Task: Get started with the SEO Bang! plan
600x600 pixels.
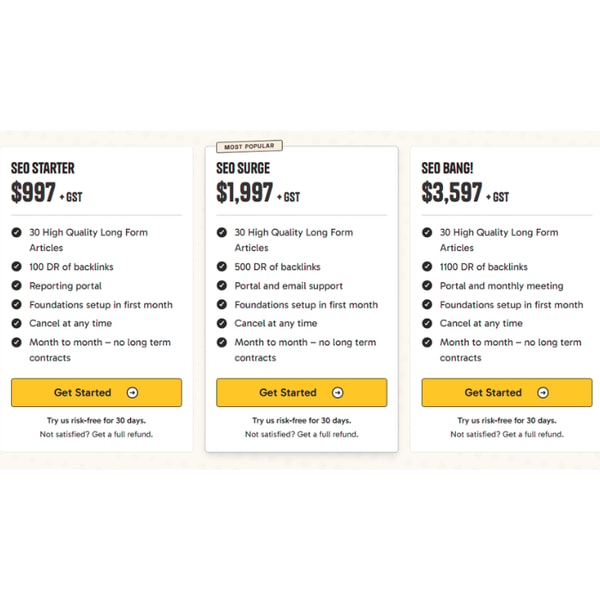Action: tap(507, 393)
